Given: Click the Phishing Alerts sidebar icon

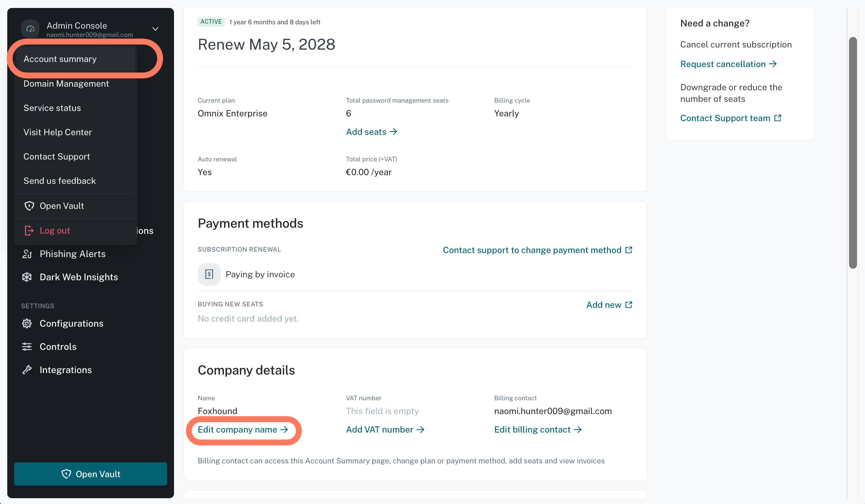Looking at the screenshot, I should coord(27,254).
